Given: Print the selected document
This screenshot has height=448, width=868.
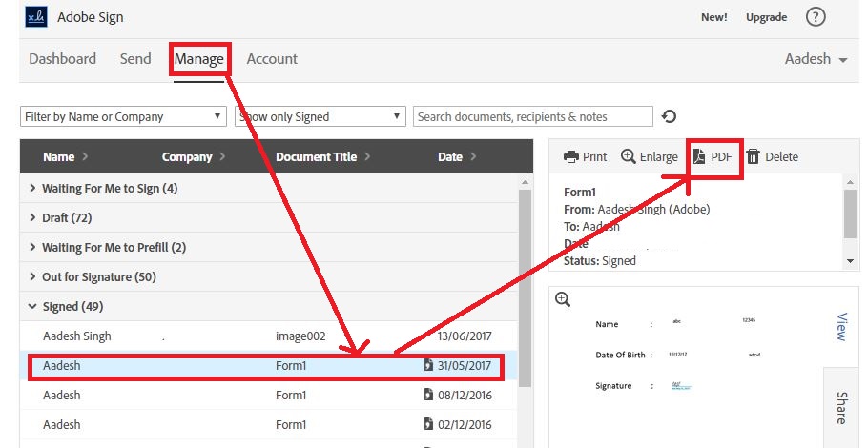Looking at the screenshot, I should click(585, 156).
